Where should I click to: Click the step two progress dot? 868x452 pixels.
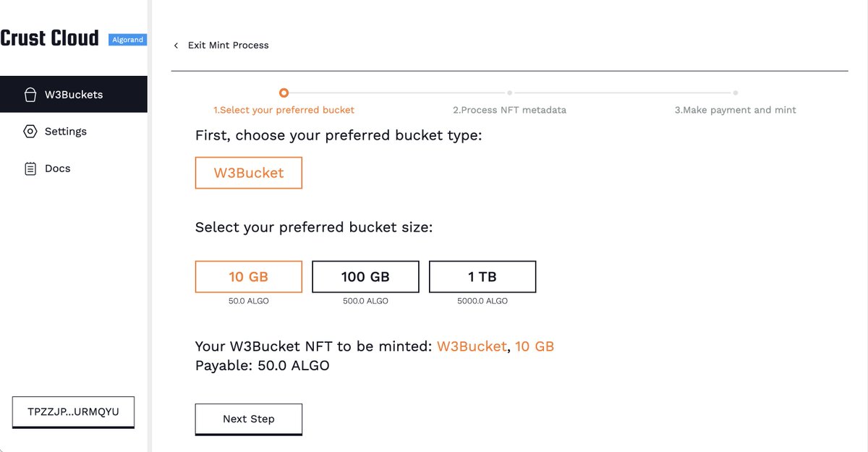[x=509, y=93]
